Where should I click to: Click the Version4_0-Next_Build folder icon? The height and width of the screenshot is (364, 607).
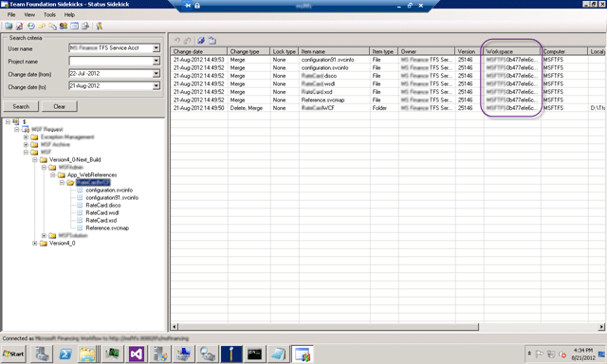pos(44,160)
